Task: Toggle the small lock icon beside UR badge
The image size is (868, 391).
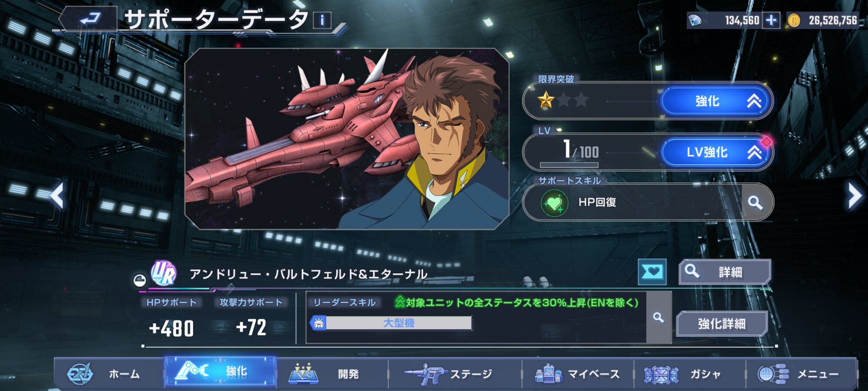Action: (139, 280)
